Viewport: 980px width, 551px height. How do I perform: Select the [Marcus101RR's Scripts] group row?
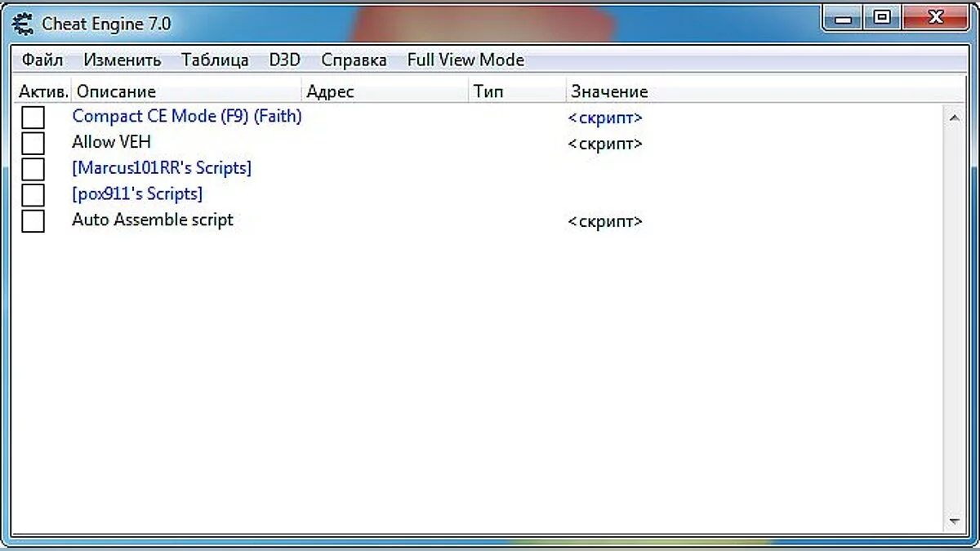tap(162, 168)
